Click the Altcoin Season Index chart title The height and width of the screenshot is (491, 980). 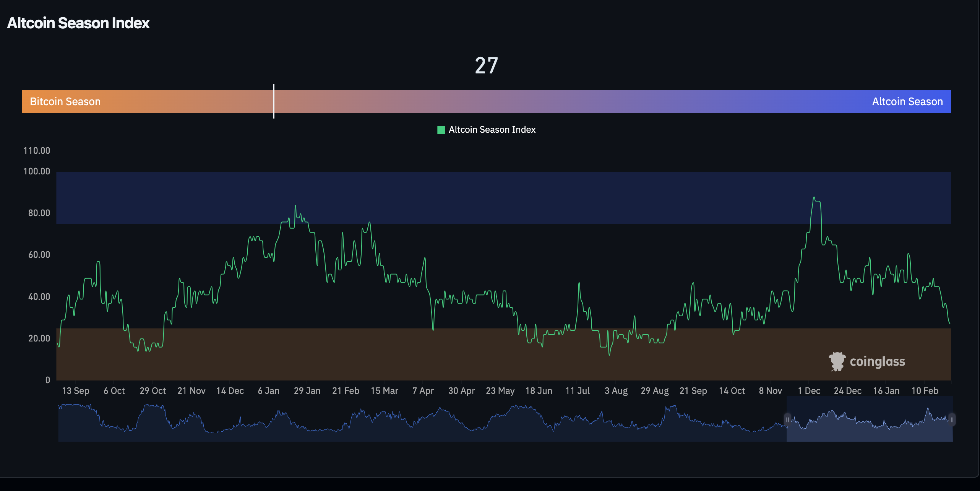click(78, 23)
